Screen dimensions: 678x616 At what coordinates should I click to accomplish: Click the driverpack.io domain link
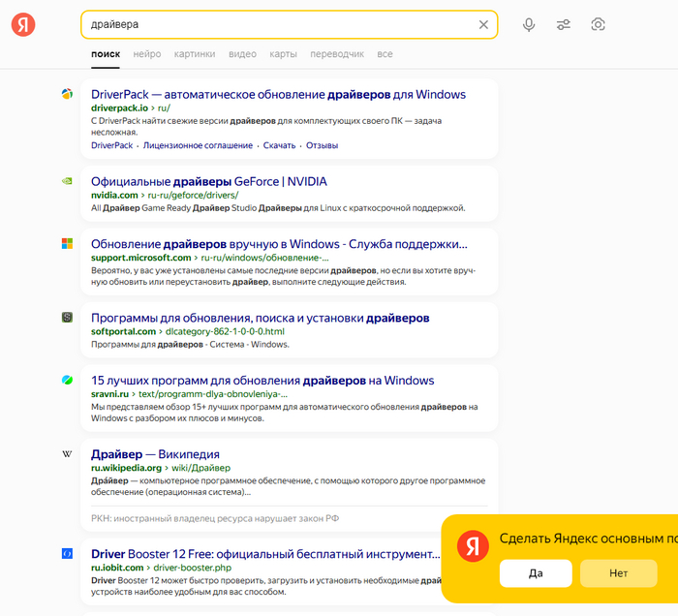(119, 108)
